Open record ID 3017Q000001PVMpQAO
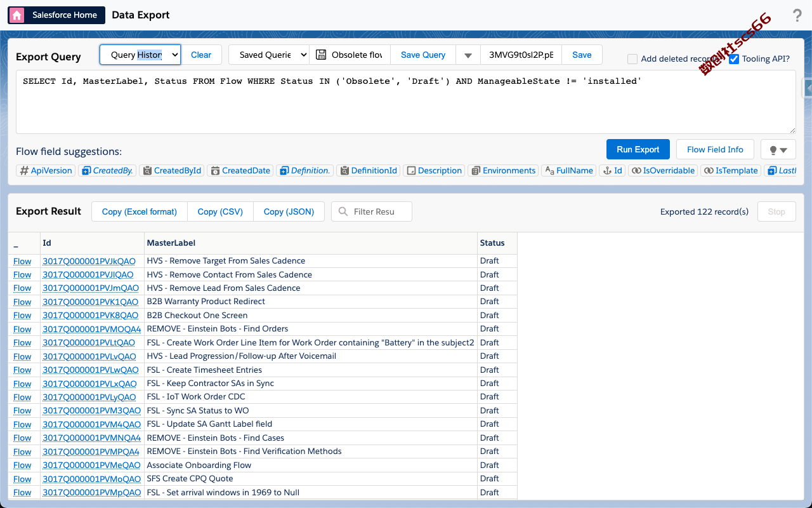 point(91,493)
